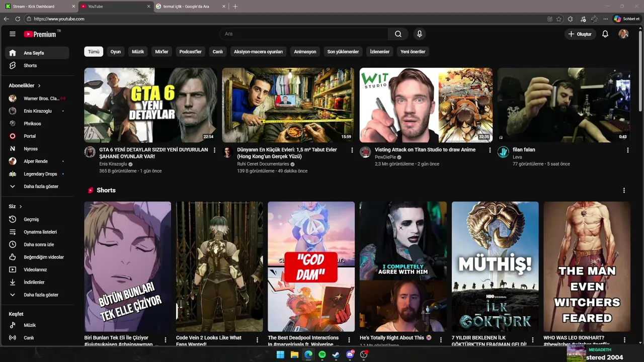Add page to favorites star icon
This screenshot has height=362, width=644.
[x=559, y=19]
